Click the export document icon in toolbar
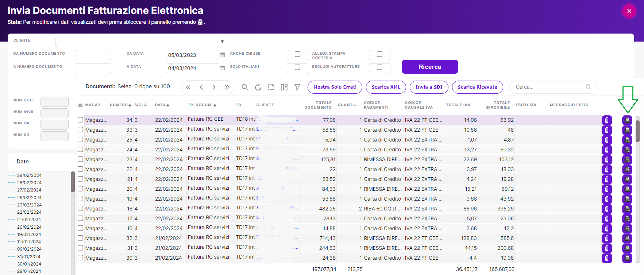 coord(271,87)
